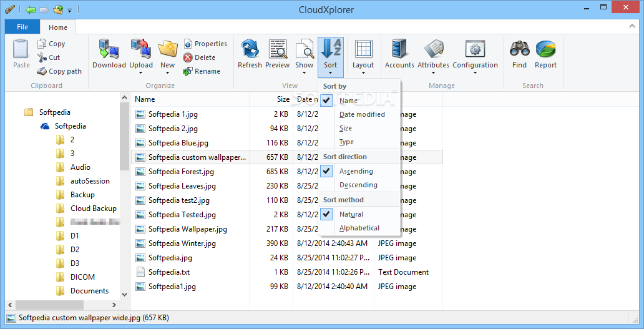Image resolution: width=644 pixels, height=329 pixels.
Task: Click the Download computers icon
Action: point(109,49)
